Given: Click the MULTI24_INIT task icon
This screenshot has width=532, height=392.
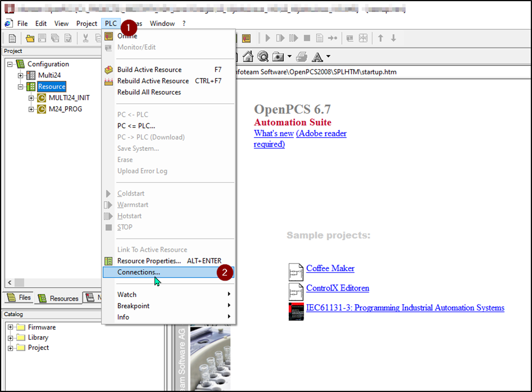Looking at the screenshot, I should 42,97.
